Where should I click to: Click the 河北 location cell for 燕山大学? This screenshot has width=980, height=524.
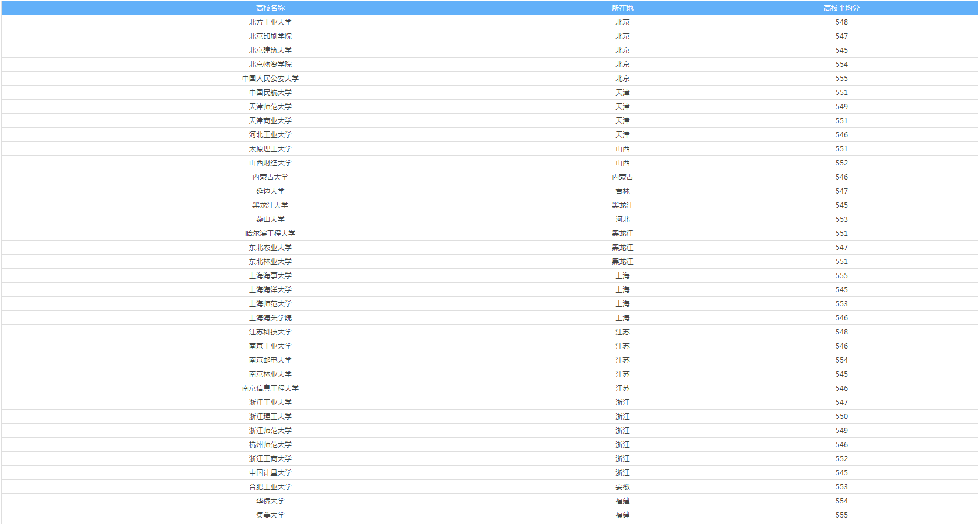pyautogui.click(x=622, y=219)
